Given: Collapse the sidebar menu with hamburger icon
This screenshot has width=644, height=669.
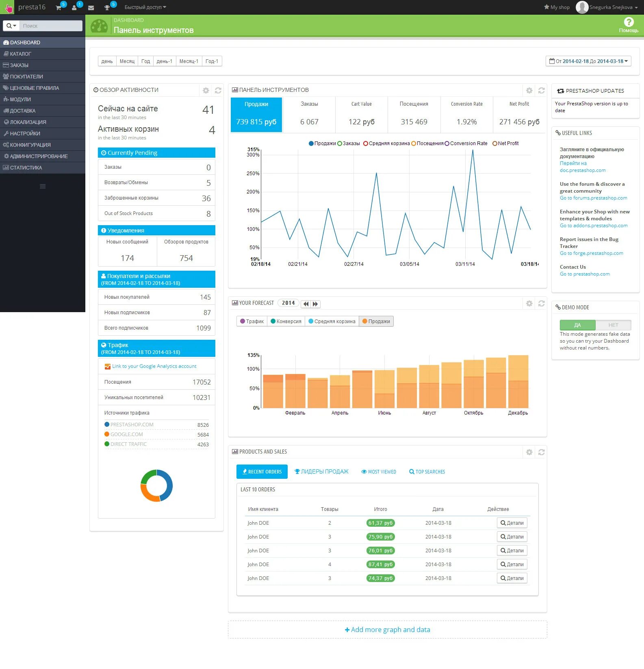Looking at the screenshot, I should pos(43,187).
